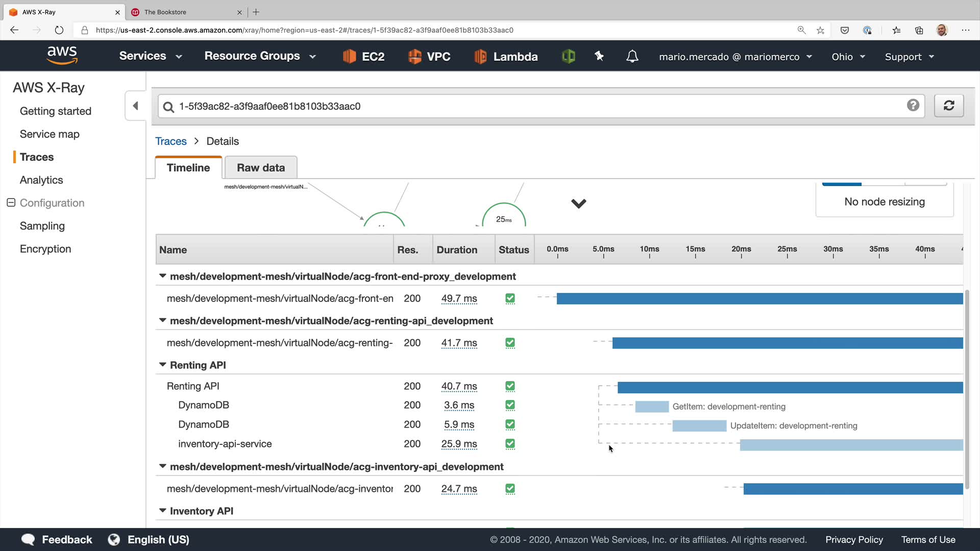The height and width of the screenshot is (551, 980).
Task: Click the AWS logo home icon
Action: (62, 55)
